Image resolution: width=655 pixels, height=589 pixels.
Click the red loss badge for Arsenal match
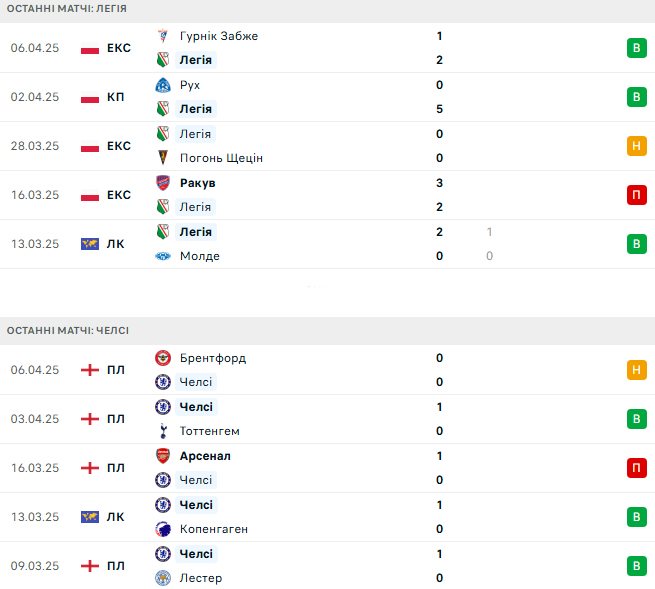pyautogui.click(x=636, y=468)
